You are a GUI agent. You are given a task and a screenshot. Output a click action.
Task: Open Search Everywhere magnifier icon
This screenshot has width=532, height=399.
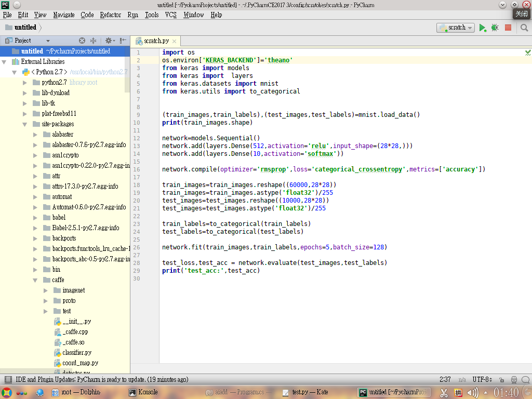[524, 28]
